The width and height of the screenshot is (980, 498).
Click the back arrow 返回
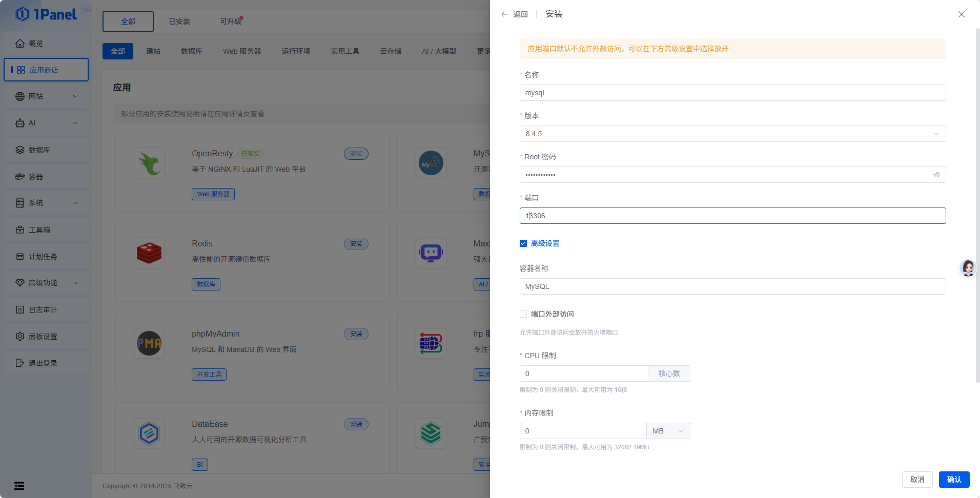point(515,14)
